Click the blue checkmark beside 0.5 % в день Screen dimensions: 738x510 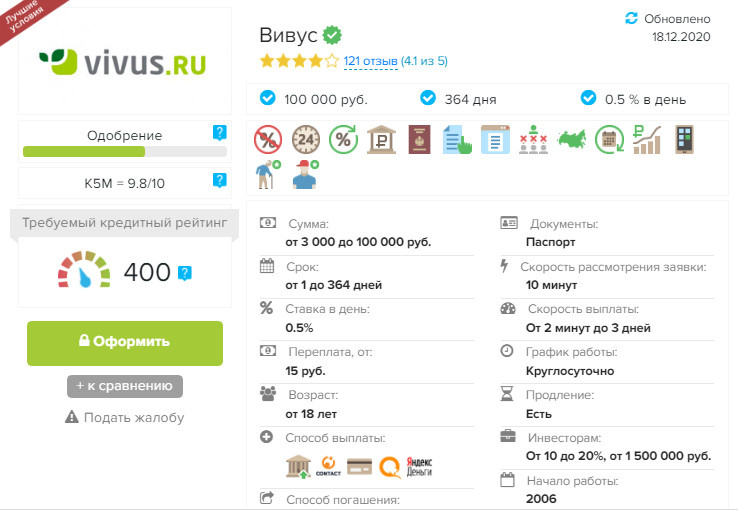[588, 98]
